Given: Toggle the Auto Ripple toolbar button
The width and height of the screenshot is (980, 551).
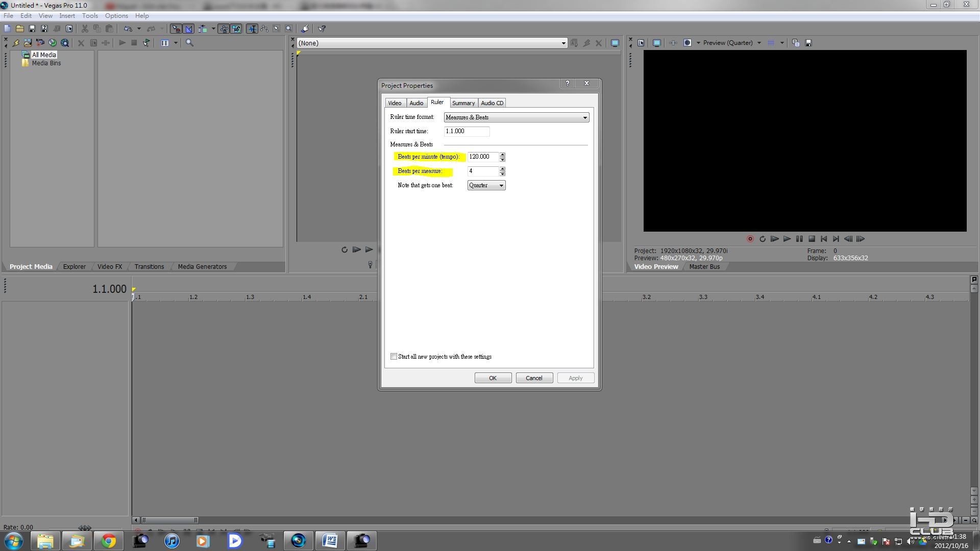Looking at the screenshot, I should coord(203,29).
